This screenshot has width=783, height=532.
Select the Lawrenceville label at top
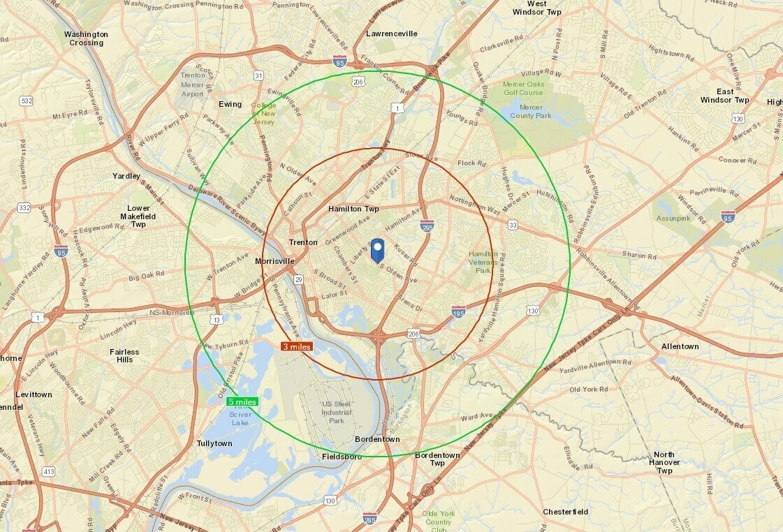click(x=391, y=34)
